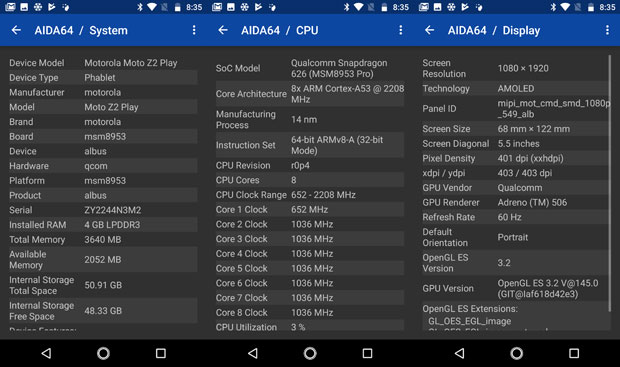The image size is (620, 367).
Task: Select the 'Adreno (TM) 506' GPU renderer value
Action: 532,202
